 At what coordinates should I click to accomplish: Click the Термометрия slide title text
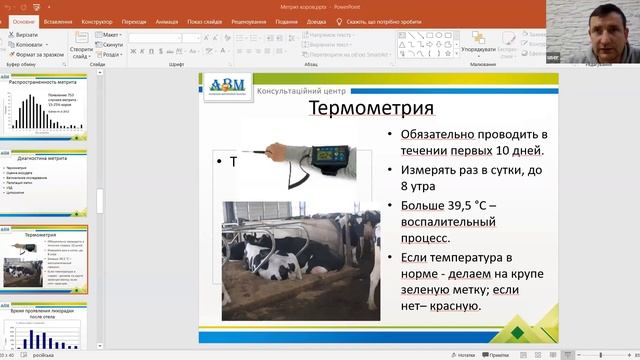click(x=371, y=108)
